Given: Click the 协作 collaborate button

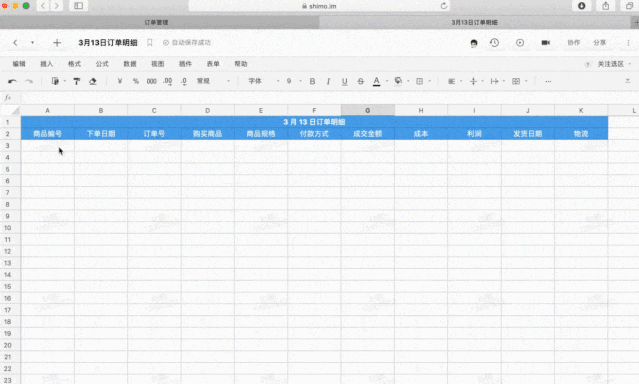Looking at the screenshot, I should pos(573,42).
